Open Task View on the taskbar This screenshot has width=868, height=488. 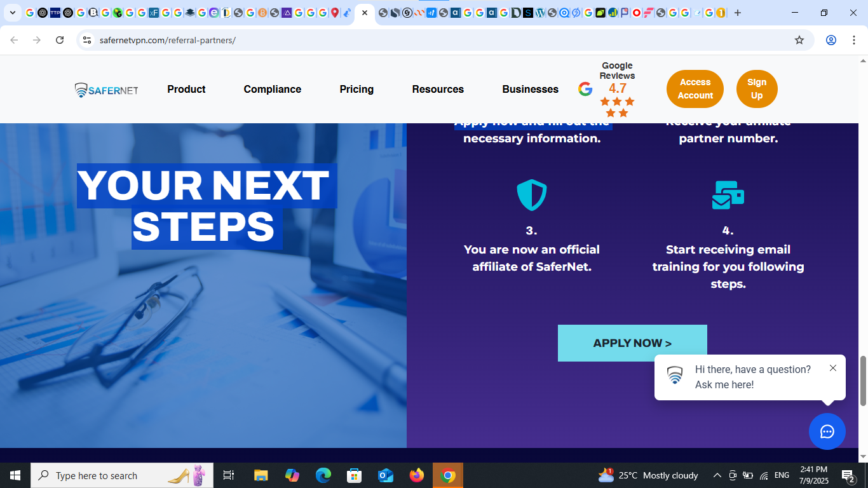[229, 475]
